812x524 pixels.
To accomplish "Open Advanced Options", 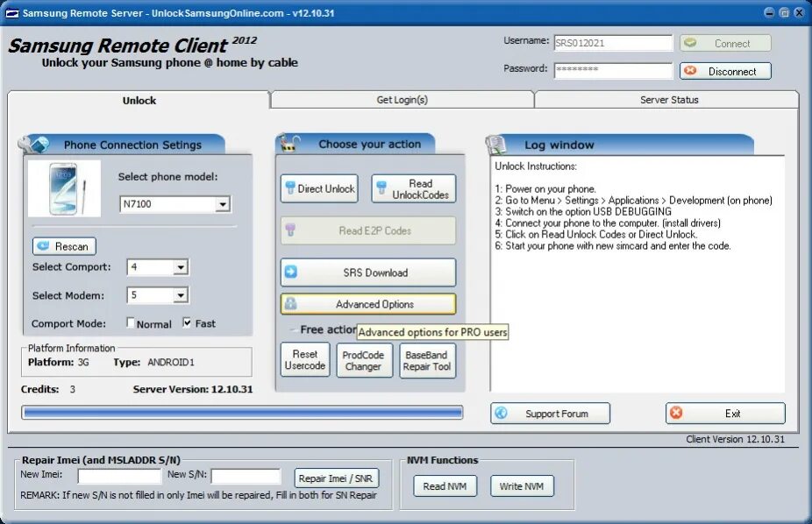I will point(368,304).
